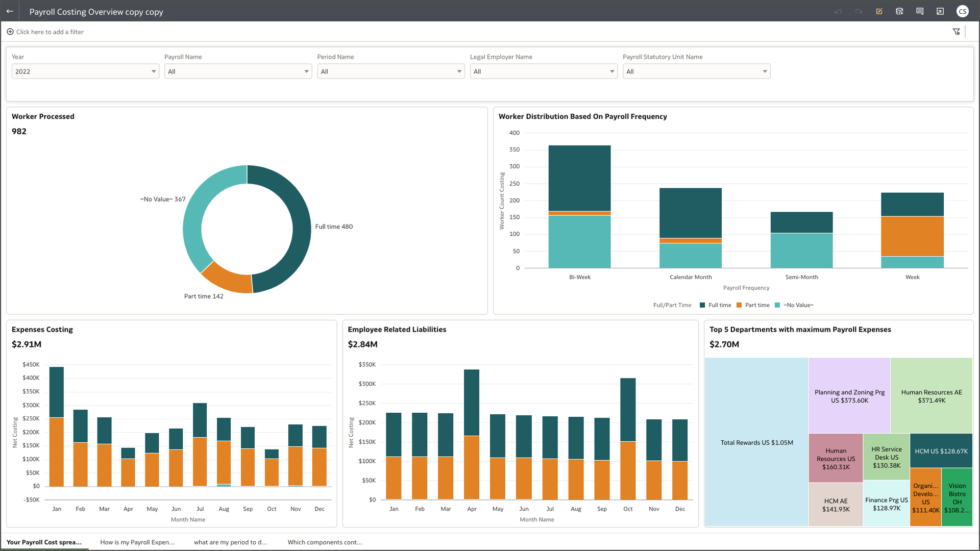Open the Year filter dropdown
980x551 pixels.
point(153,71)
